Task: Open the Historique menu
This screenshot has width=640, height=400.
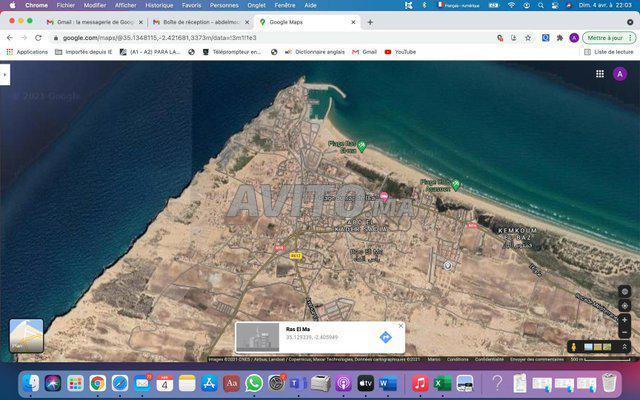Action: 159,5
